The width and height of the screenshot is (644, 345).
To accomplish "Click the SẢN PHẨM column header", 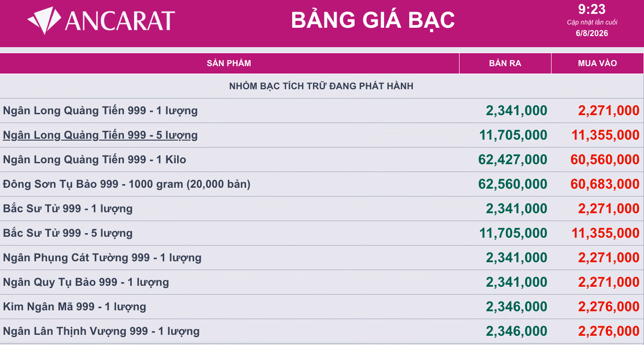I will click(229, 63).
